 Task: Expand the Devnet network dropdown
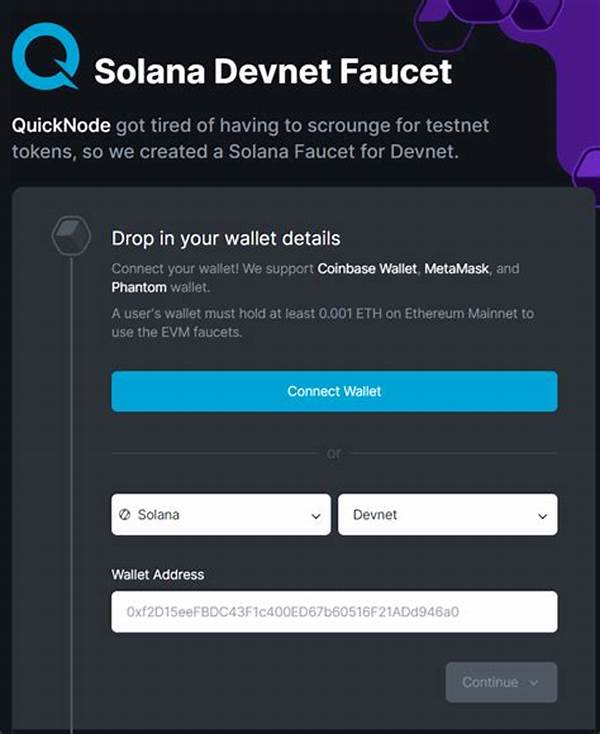447,515
